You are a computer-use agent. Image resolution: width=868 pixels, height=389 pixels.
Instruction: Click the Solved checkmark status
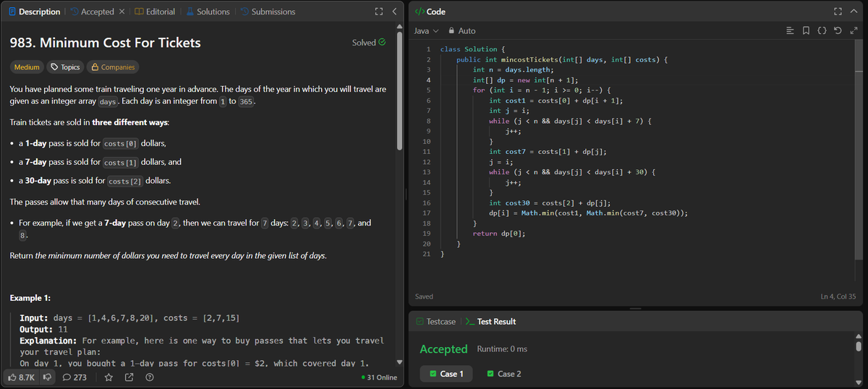369,43
